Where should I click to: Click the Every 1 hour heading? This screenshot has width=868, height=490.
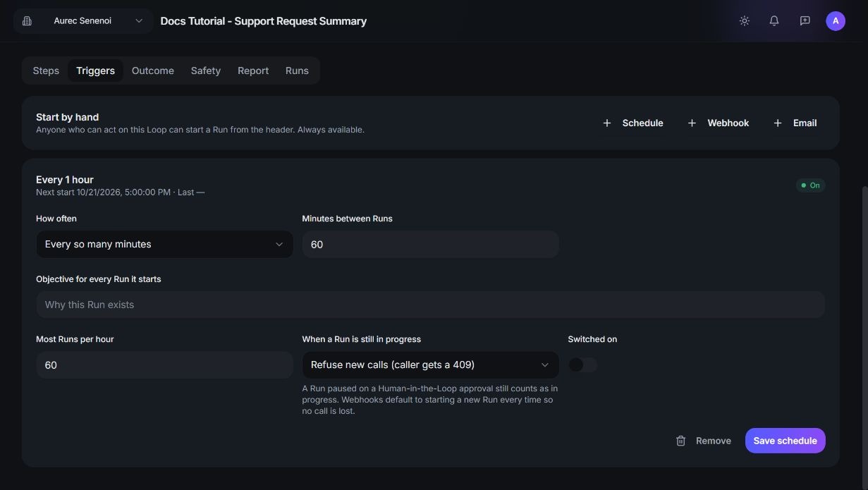pos(65,180)
